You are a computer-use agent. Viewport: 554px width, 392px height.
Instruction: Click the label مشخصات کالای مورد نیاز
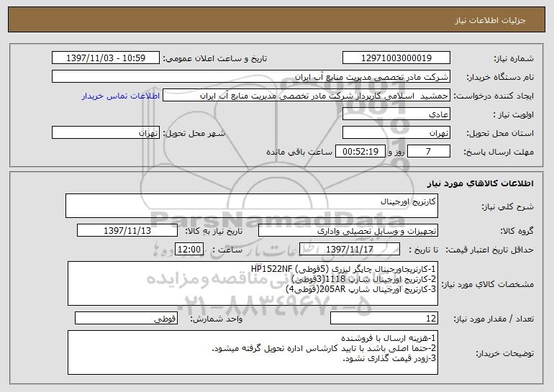pos(488,284)
